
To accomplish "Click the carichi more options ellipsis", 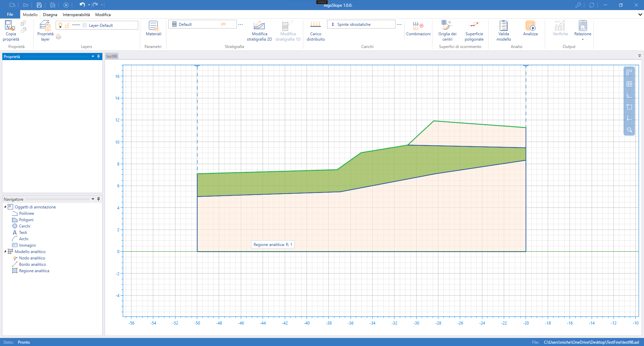I will (399, 24).
